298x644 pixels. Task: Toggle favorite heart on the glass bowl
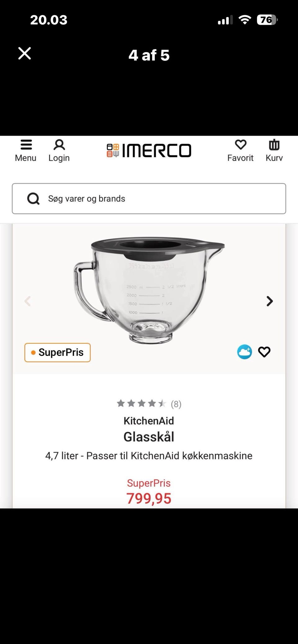tap(264, 352)
